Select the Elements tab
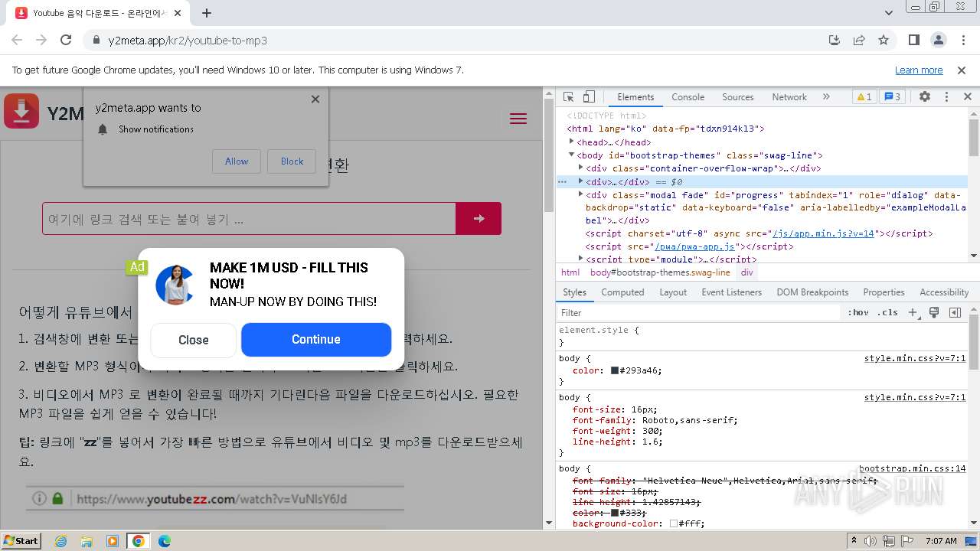This screenshot has height=551, width=980. (x=635, y=97)
